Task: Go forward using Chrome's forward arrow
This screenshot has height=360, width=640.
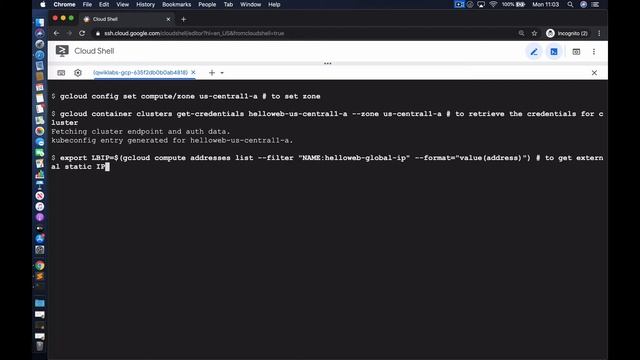Action: 69,33
